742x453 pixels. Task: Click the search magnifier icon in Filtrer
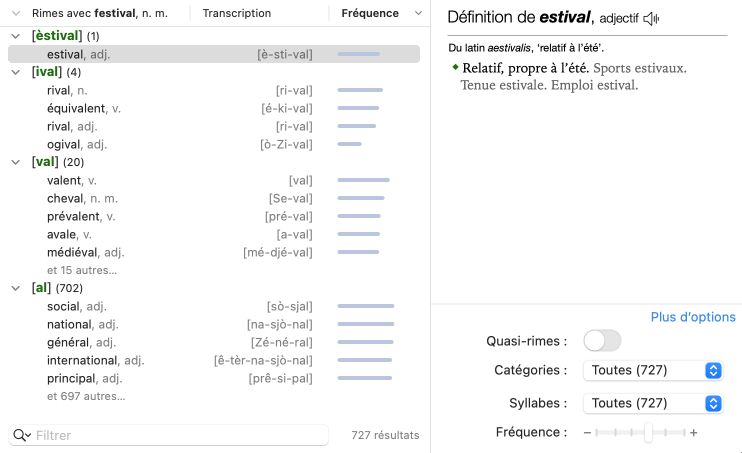[21, 435]
